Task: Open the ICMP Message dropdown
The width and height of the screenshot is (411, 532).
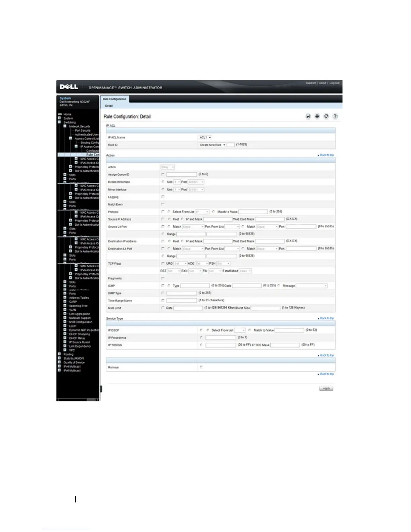Action: click(x=311, y=286)
